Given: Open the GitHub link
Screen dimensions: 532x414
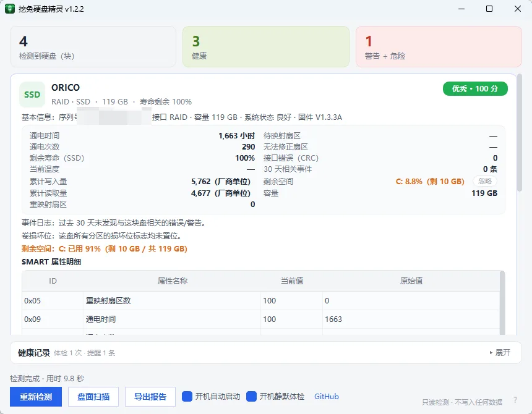Looking at the screenshot, I should click(327, 396).
